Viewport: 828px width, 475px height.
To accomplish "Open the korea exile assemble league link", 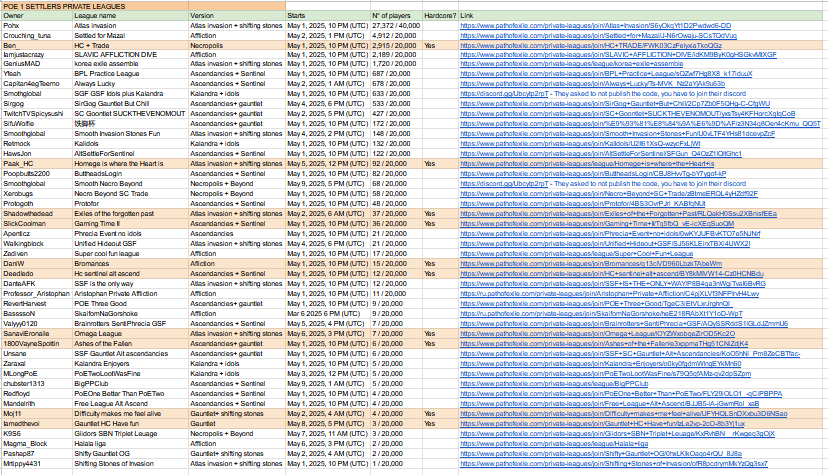I will [x=572, y=63].
